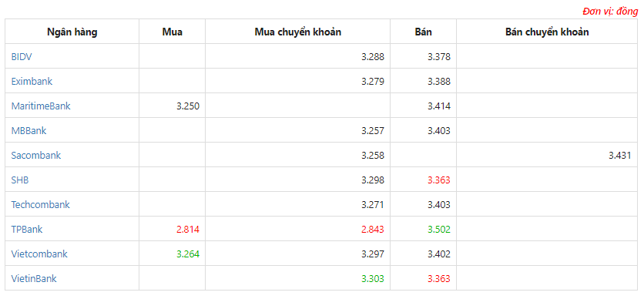Click VietinBank red sell rate 3.363
Image resolution: width=644 pixels, height=299 pixels.
(439, 278)
